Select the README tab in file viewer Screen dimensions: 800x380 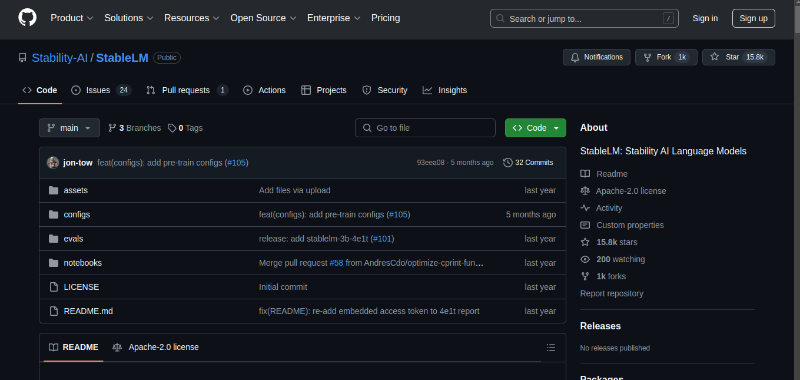coord(73,347)
